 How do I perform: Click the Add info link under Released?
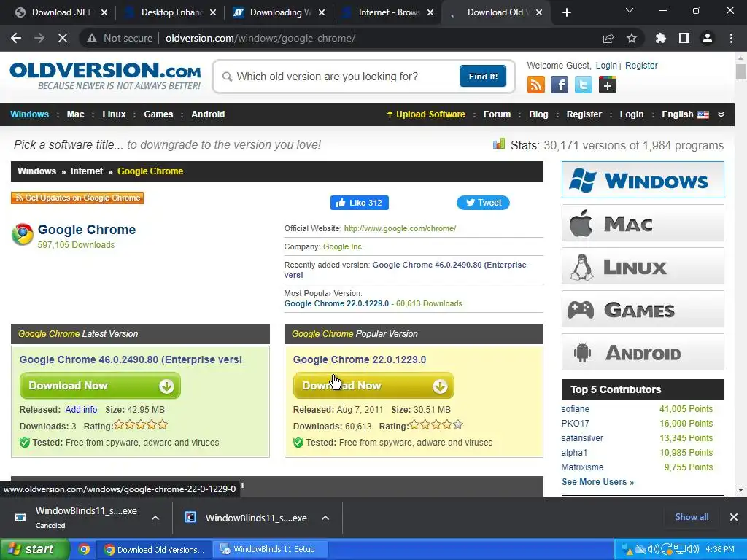[81, 410]
